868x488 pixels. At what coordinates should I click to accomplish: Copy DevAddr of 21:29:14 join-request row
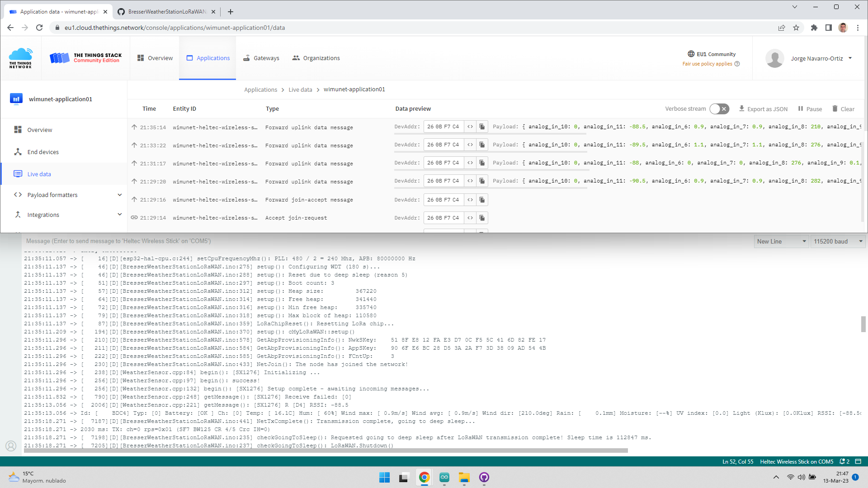point(482,218)
